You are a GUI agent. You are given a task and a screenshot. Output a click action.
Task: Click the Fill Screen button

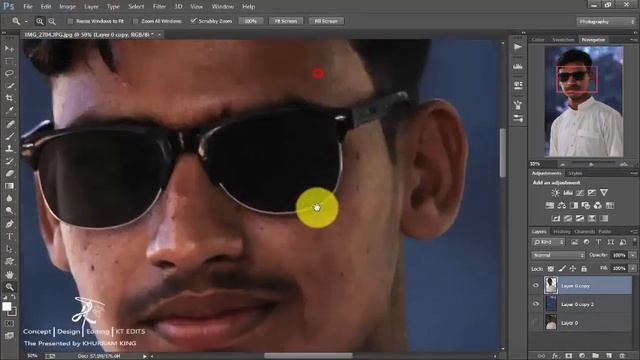[x=326, y=21]
